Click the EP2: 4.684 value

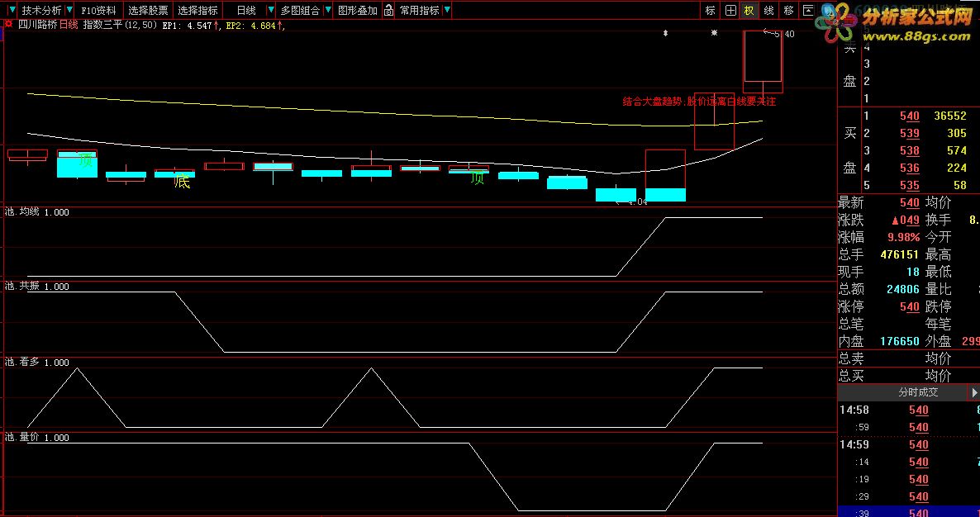(255, 26)
